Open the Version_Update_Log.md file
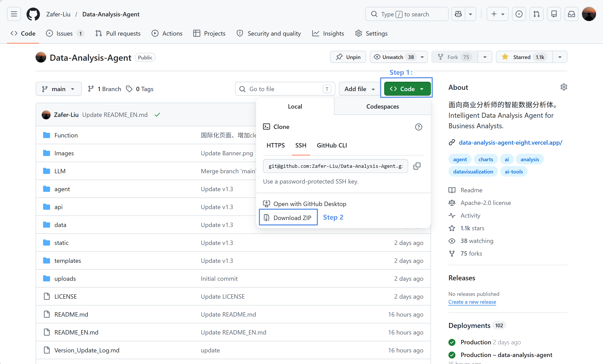The width and height of the screenshot is (603, 364). (x=87, y=350)
